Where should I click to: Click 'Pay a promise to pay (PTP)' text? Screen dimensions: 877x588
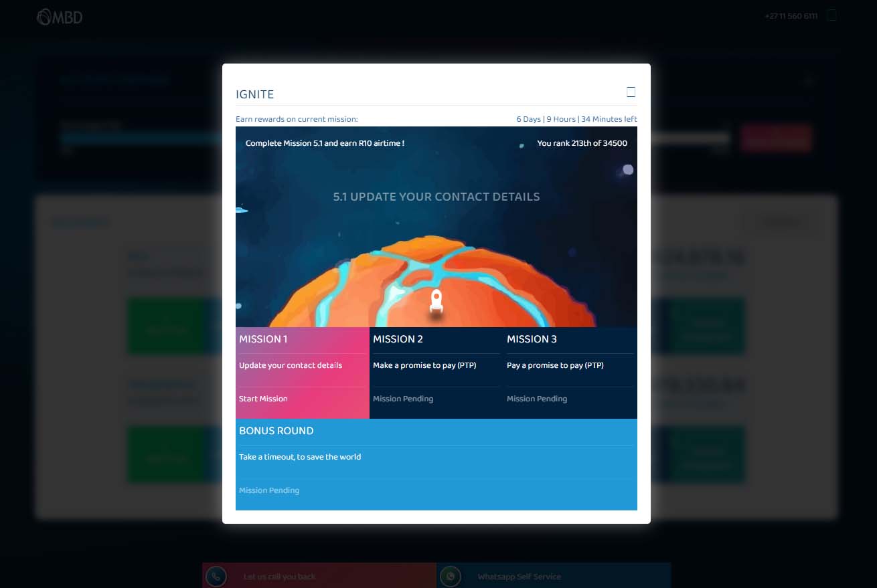click(x=555, y=365)
